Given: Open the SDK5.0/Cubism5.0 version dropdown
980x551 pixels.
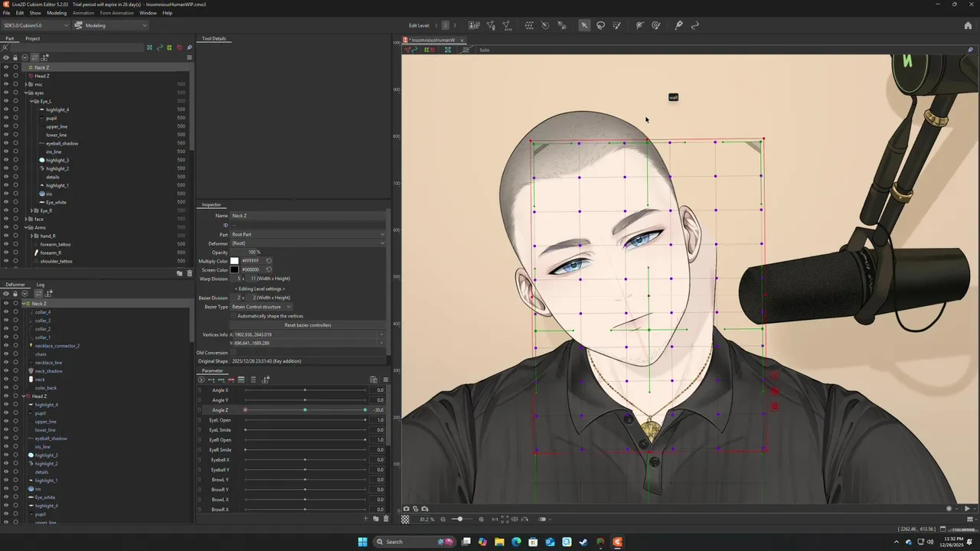Looking at the screenshot, I should click(x=35, y=25).
